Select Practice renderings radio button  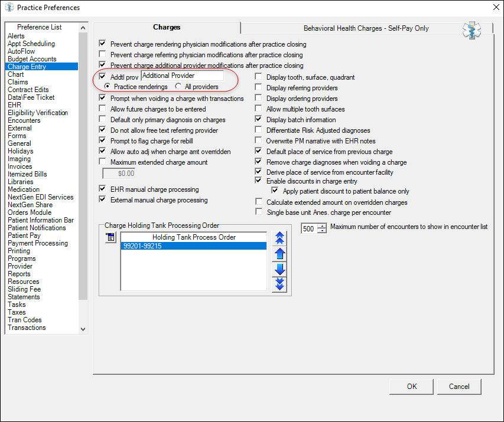[107, 86]
